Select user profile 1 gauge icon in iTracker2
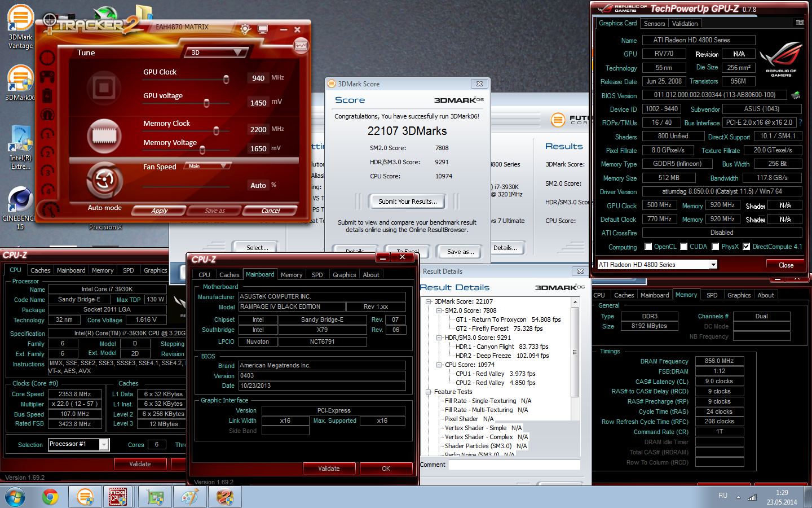Viewport: 812px width, 508px height. pyautogui.click(x=48, y=134)
